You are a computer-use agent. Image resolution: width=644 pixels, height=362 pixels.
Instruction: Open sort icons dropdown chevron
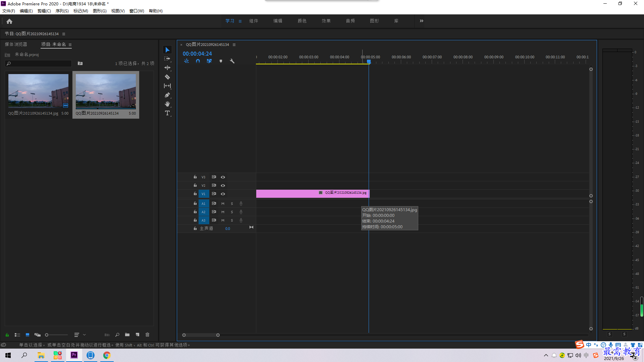[85, 335]
